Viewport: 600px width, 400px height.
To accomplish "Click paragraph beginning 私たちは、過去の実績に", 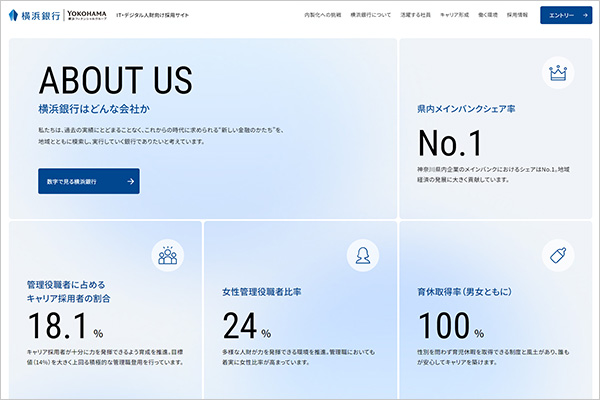I will [x=161, y=136].
